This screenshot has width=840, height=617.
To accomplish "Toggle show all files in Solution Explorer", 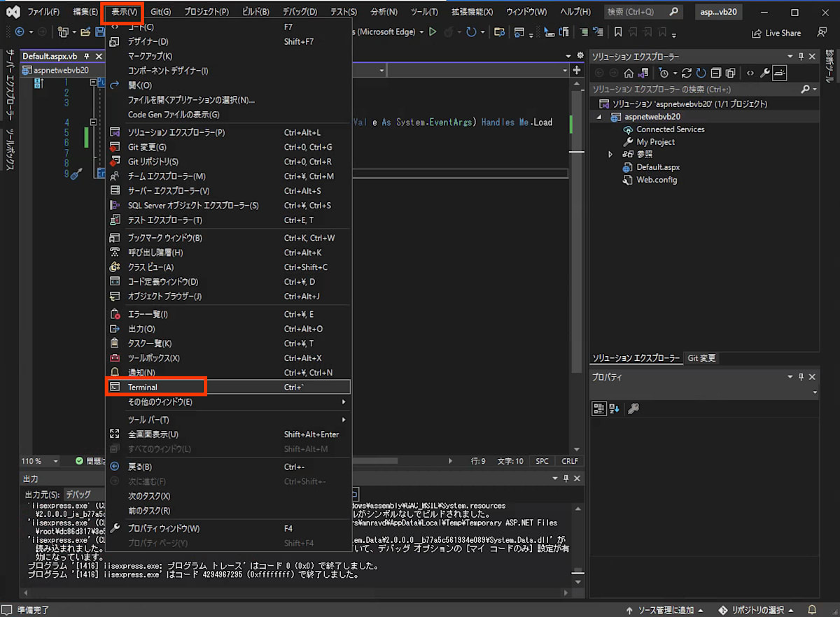I will 730,73.
